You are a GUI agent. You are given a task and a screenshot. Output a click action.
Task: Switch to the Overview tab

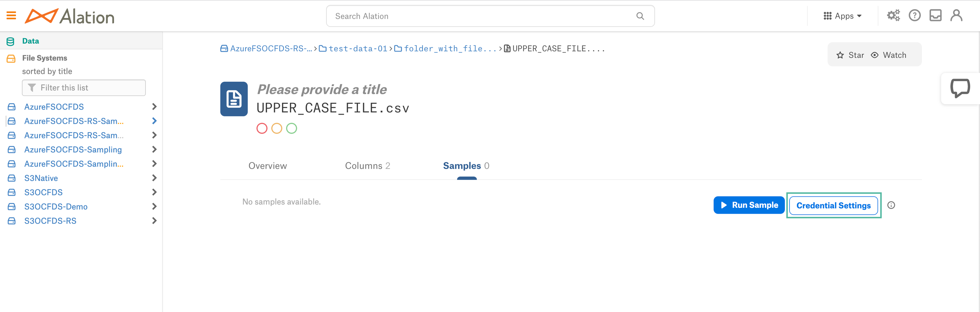click(x=267, y=166)
